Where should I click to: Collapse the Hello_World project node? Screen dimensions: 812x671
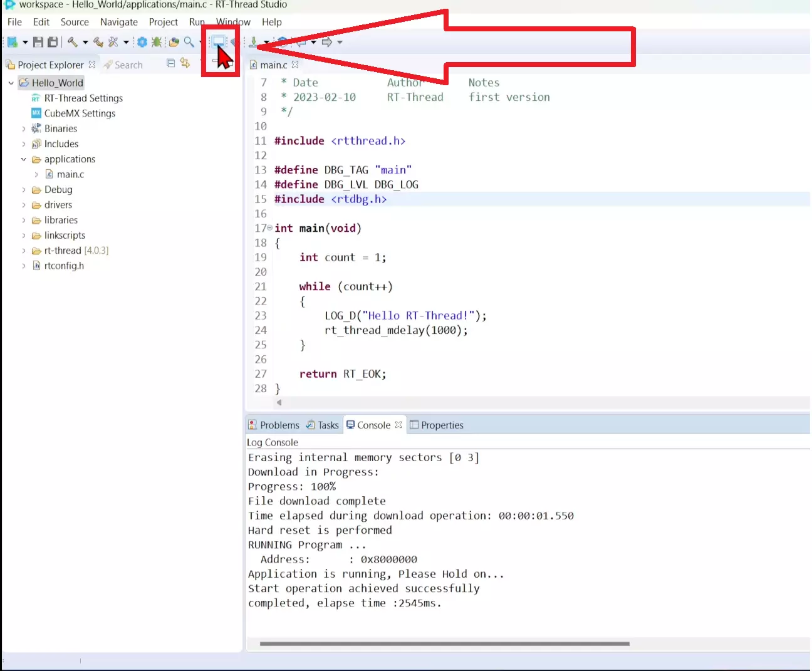click(x=11, y=83)
